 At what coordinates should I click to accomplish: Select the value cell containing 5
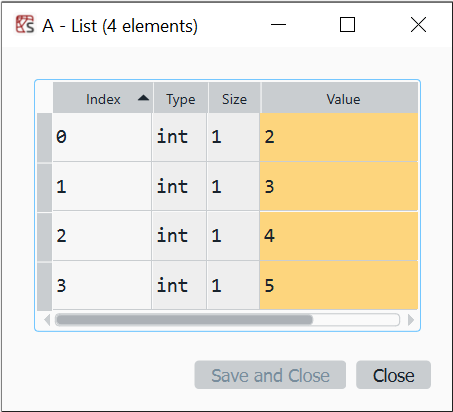[339, 285]
